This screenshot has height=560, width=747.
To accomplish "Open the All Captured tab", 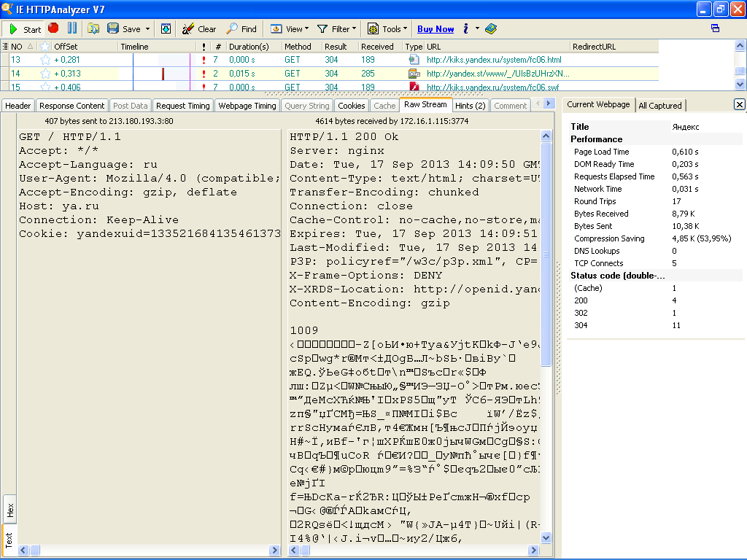I will [660, 106].
